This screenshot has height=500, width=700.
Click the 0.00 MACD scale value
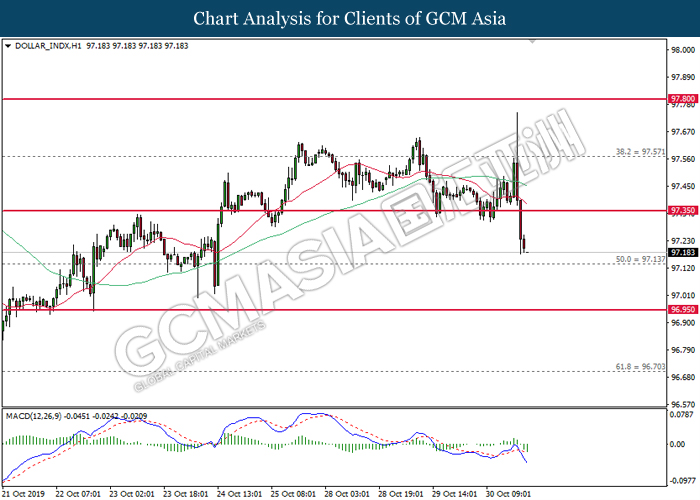[x=678, y=444]
